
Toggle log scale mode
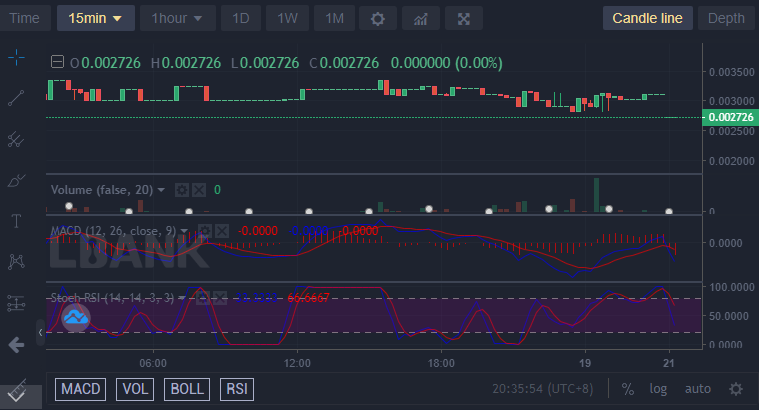click(x=658, y=388)
